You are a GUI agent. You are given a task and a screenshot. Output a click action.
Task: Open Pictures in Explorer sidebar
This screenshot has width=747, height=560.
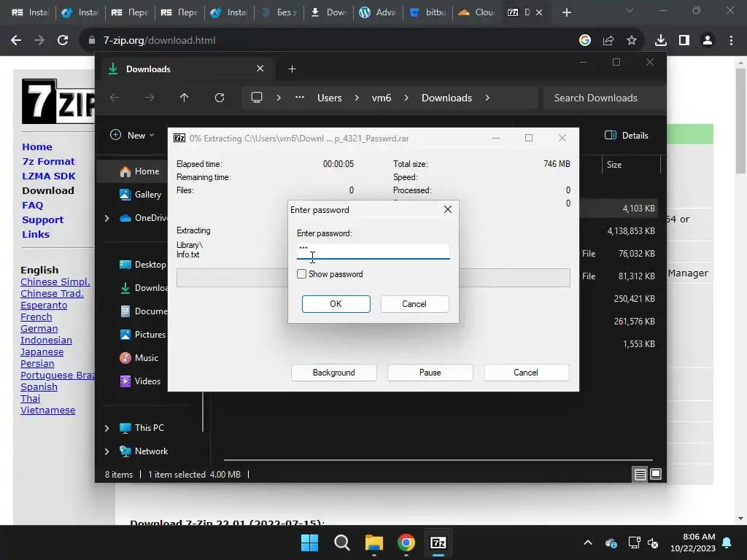tap(143, 334)
